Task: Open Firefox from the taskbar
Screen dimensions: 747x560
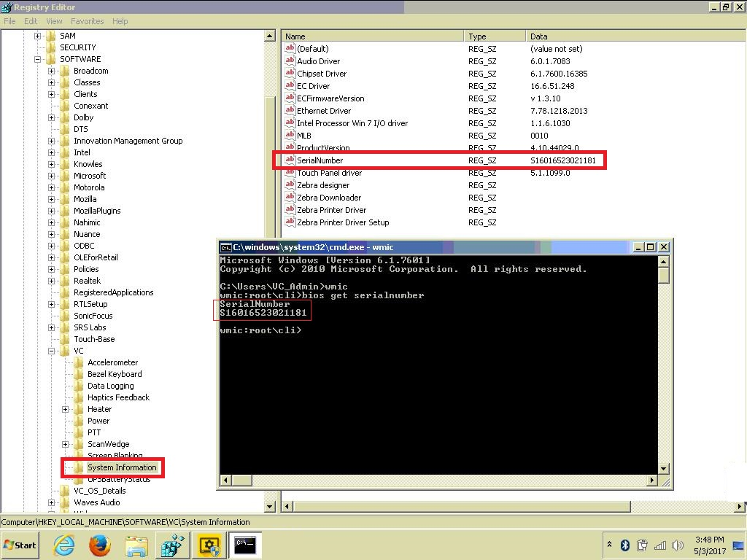Action: pos(100,545)
